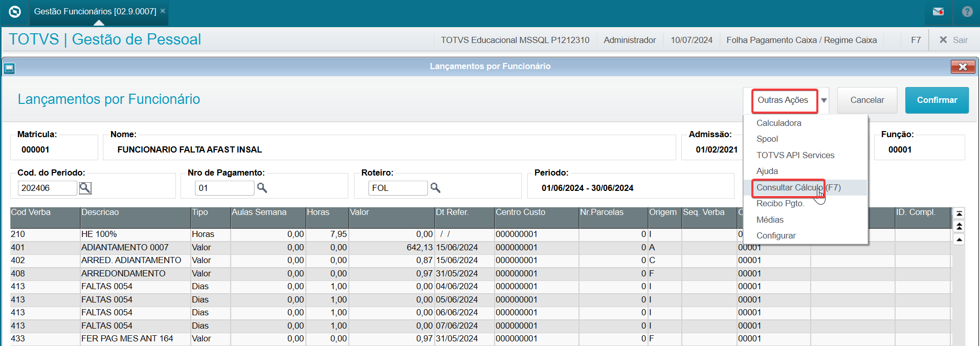980x346 pixels.
Task: Click the search magnifier beside Cod. do Periodo
Action: click(x=85, y=188)
